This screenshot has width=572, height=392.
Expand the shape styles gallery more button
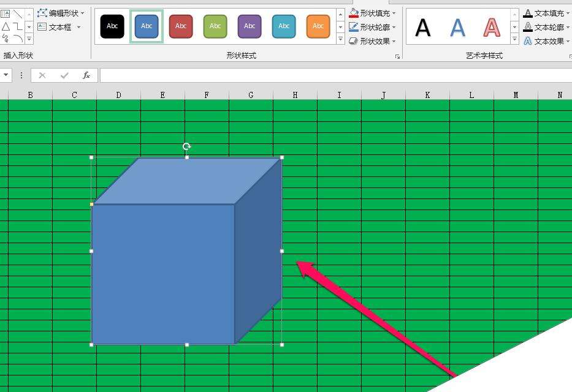[340, 38]
